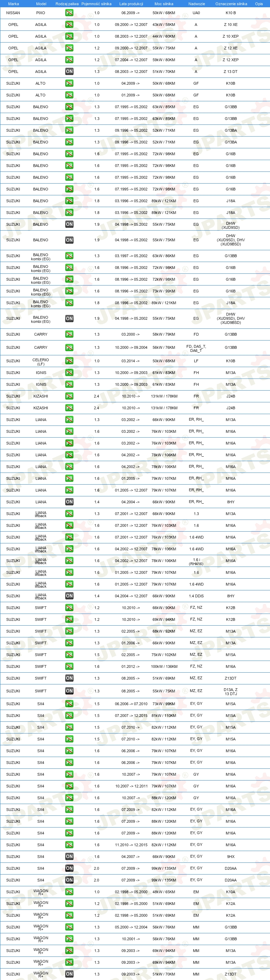The image size is (270, 980).
Task: Click the PB fuel icon for SWIFT 1.5 M15A
Action: [69, 655]
